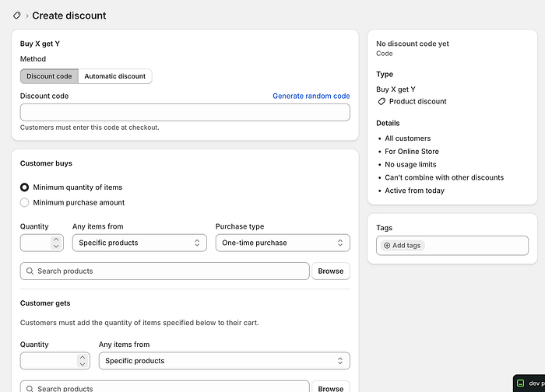The image size is (545, 392).
Task: Click the Customer buys heading
Action: [x=46, y=163]
